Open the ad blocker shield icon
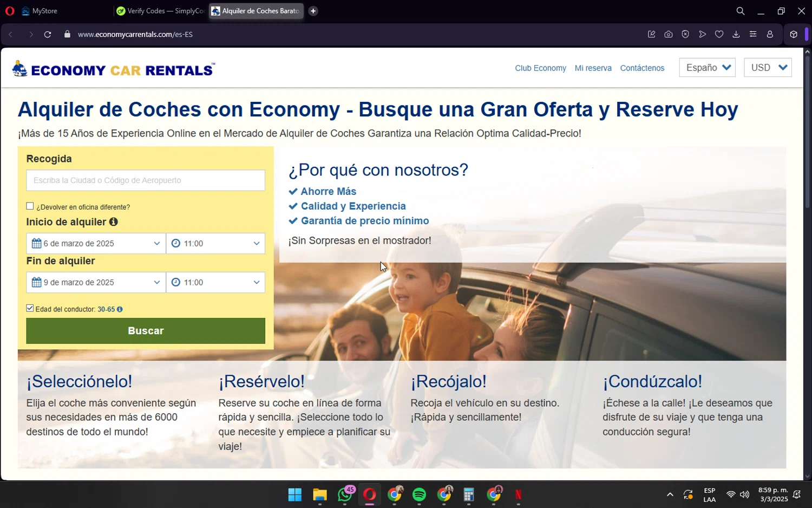 coord(685,34)
